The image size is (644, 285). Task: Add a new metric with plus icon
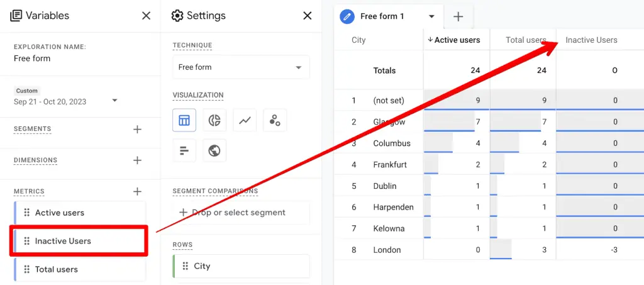137,191
